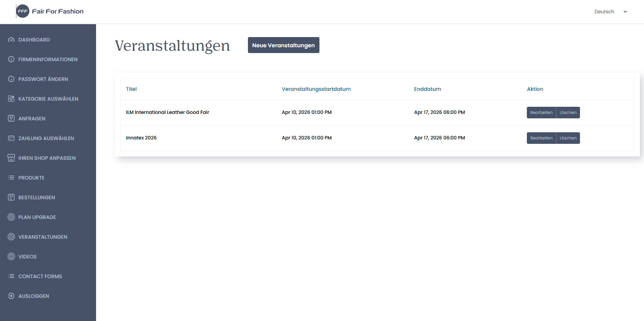The width and height of the screenshot is (644, 321).
Task: Click ILM International Leather Good Fair title
Action: (x=168, y=112)
